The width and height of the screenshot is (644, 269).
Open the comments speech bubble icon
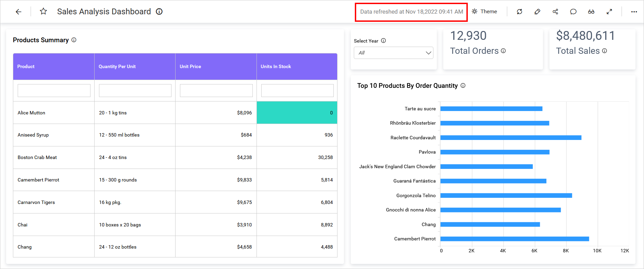(x=573, y=12)
